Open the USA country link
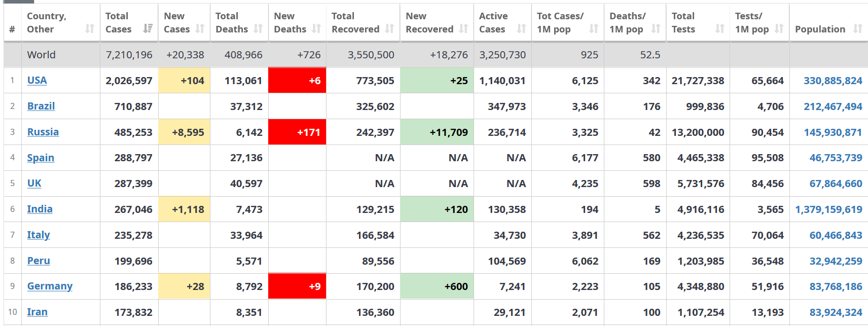 [x=37, y=80]
